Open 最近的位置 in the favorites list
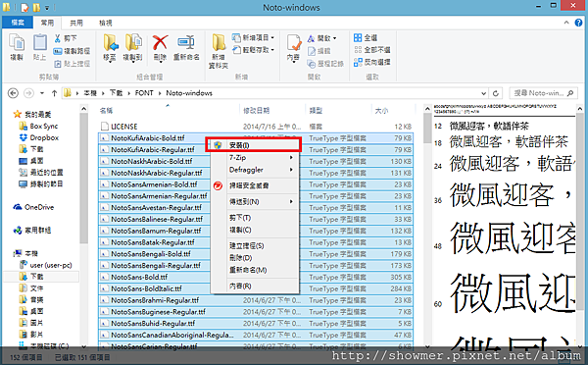The width and height of the screenshot is (588, 365). tap(41, 173)
